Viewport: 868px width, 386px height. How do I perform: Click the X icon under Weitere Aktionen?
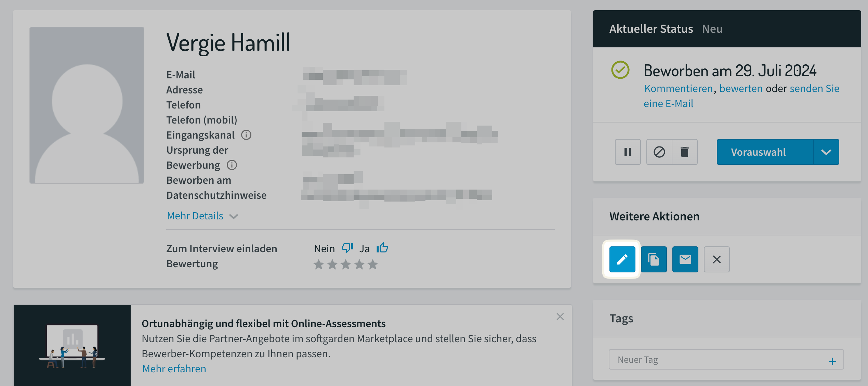pyautogui.click(x=716, y=259)
